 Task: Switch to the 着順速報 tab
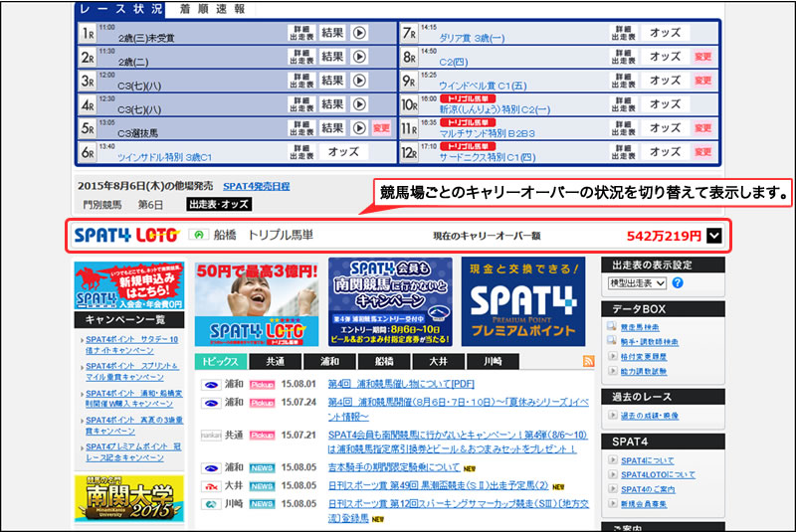point(212,9)
